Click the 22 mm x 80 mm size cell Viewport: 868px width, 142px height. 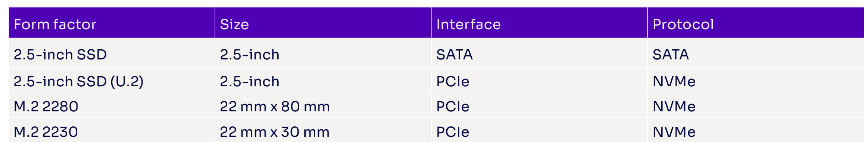tap(323, 105)
